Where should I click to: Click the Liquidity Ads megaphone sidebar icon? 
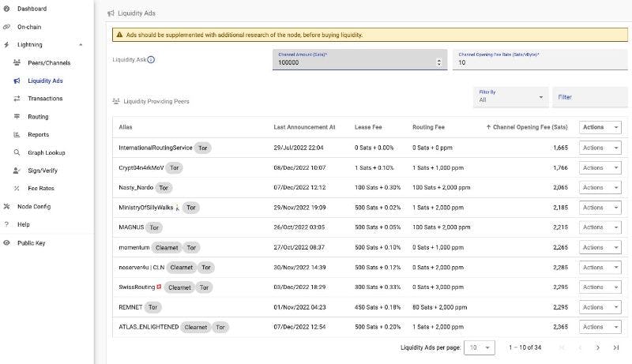(17, 81)
